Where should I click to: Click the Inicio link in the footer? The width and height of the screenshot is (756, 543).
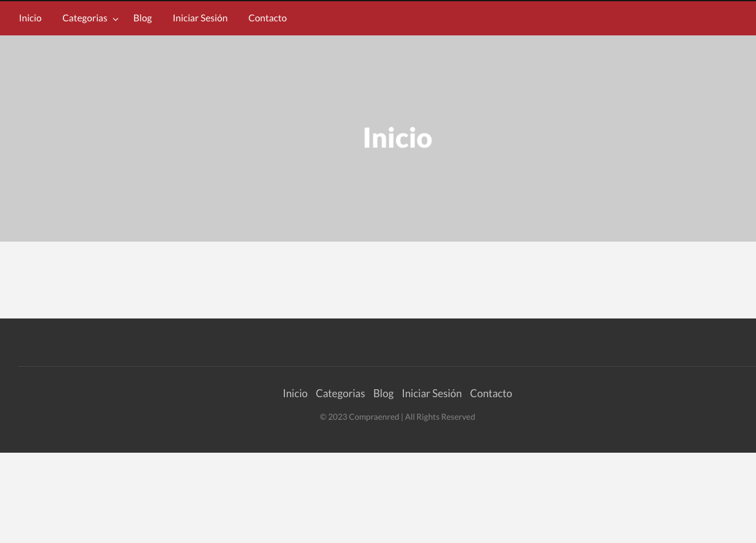(x=295, y=394)
